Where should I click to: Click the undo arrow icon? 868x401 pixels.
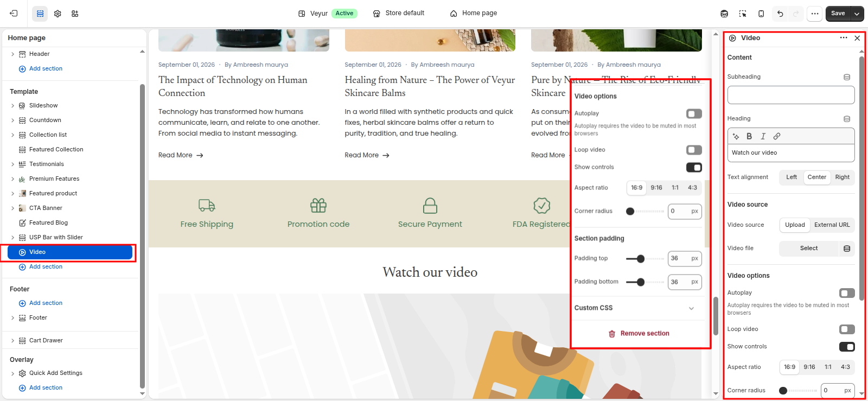click(x=780, y=14)
